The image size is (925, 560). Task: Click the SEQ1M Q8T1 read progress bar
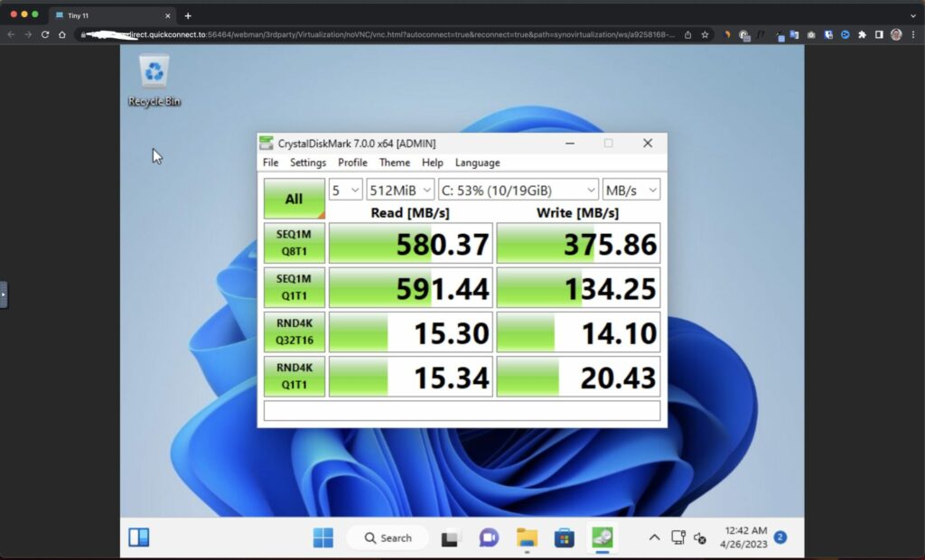coord(409,242)
